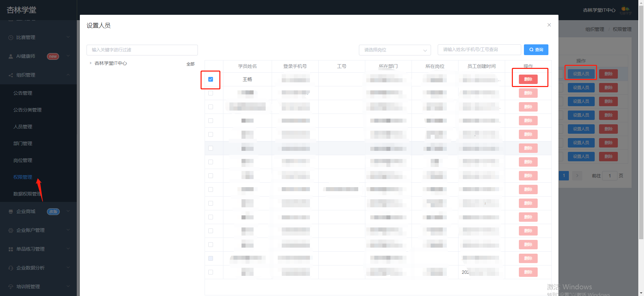644x296 pixels.
Task: Click the name cell 王杨
Action: pyautogui.click(x=248, y=79)
